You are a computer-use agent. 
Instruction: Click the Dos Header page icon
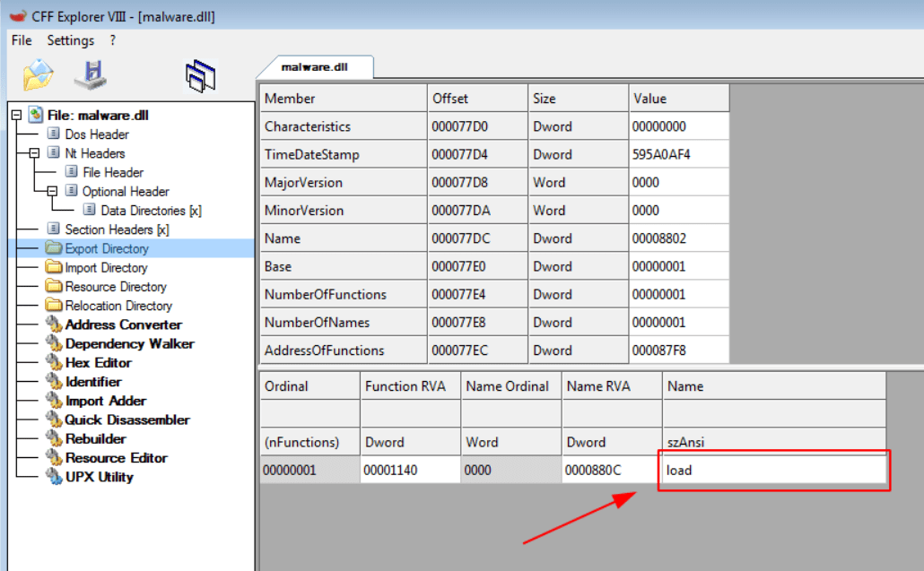54,134
